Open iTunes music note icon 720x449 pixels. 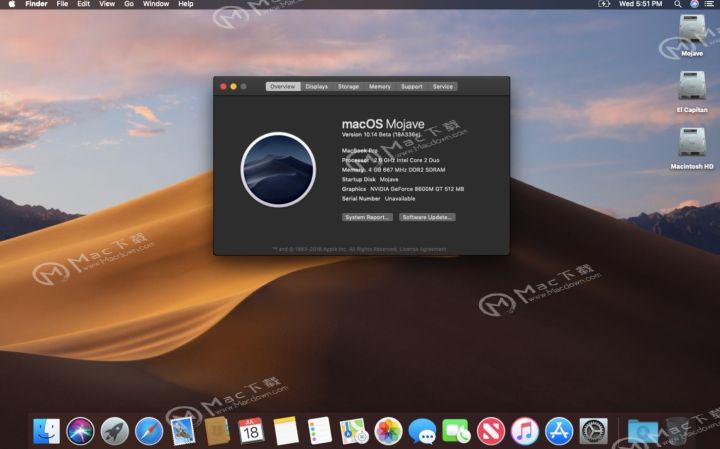coord(525,431)
